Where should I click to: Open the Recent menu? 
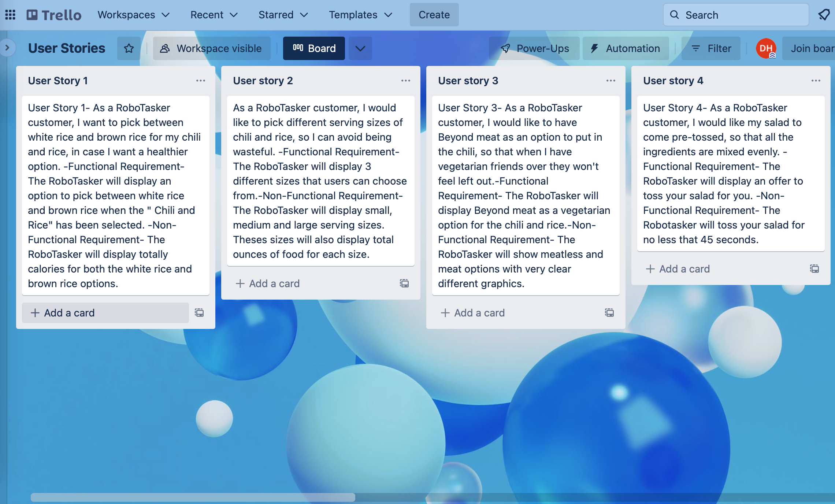214,15
